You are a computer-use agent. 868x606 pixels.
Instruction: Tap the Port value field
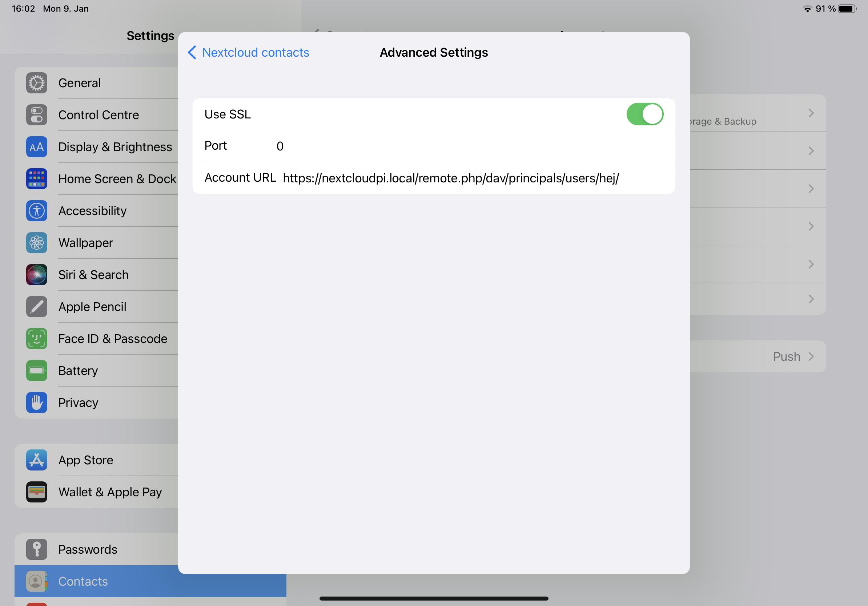tap(280, 146)
